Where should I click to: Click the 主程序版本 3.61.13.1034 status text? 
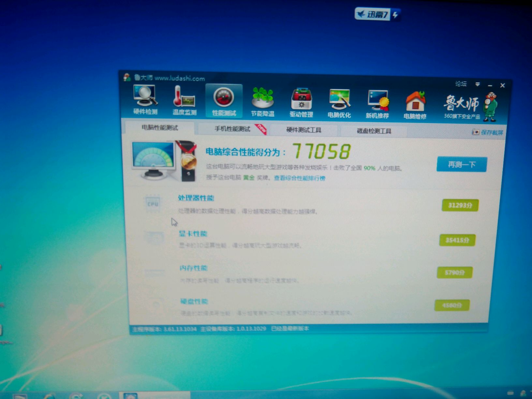click(164, 329)
